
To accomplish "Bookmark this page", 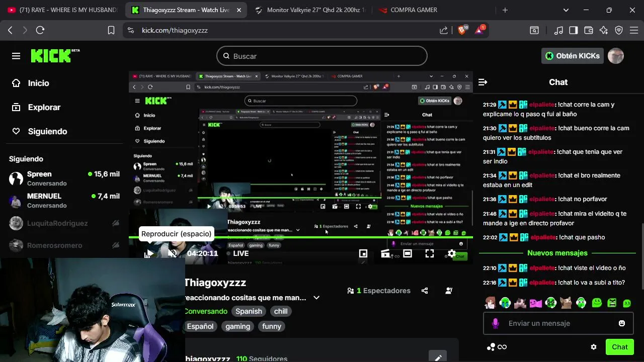I will pyautogui.click(x=111, y=30).
